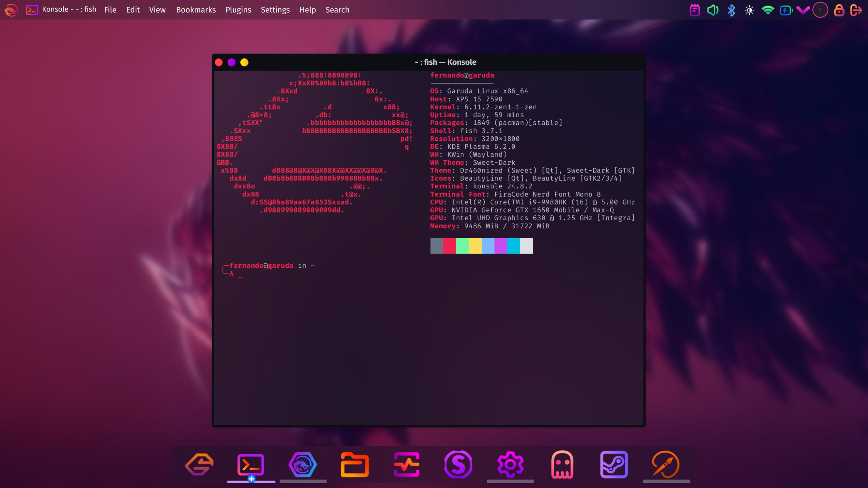Image resolution: width=868 pixels, height=488 pixels.
Task: Open the Bookmarks menu
Action: (x=196, y=10)
